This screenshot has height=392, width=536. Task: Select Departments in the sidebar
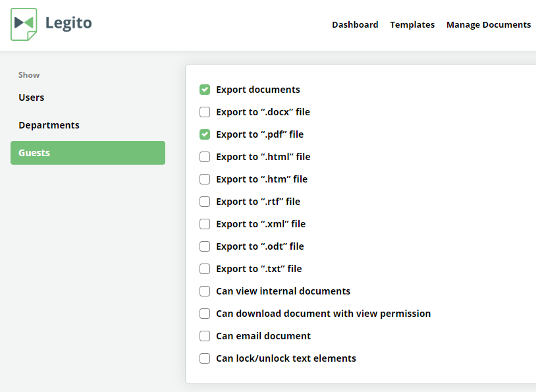click(49, 125)
